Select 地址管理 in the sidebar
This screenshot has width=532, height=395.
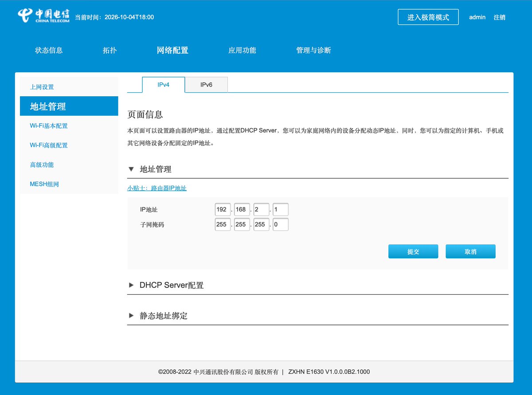[69, 106]
